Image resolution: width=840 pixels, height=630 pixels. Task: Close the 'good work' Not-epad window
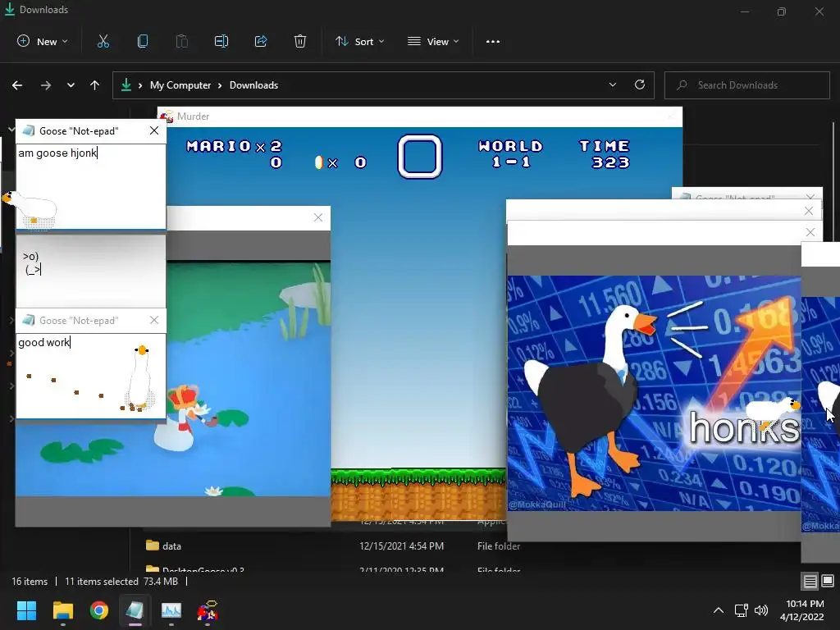154,320
